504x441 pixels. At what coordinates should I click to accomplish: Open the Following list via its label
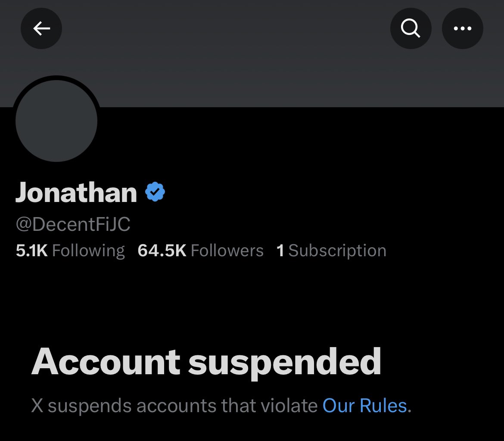click(x=88, y=251)
